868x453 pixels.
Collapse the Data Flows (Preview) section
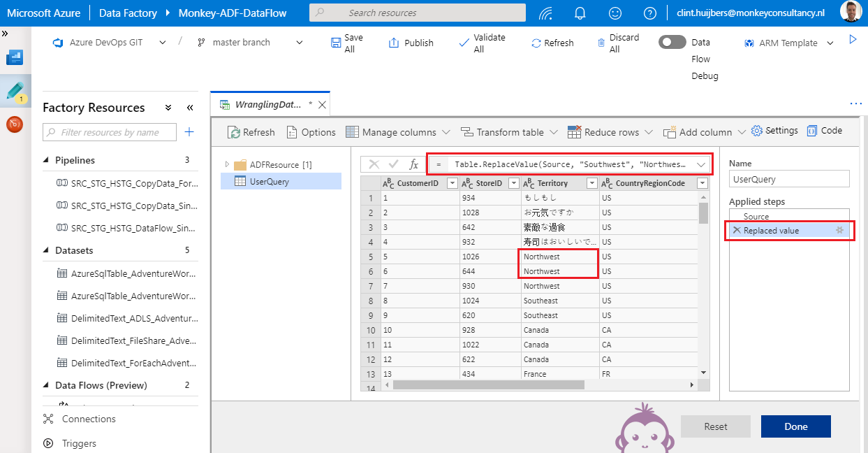coord(47,385)
